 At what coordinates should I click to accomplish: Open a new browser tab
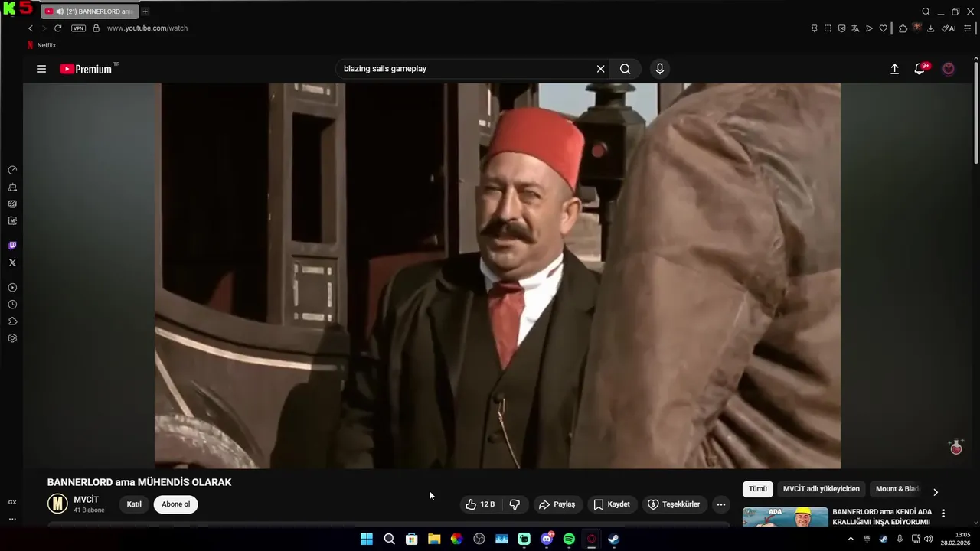click(145, 11)
